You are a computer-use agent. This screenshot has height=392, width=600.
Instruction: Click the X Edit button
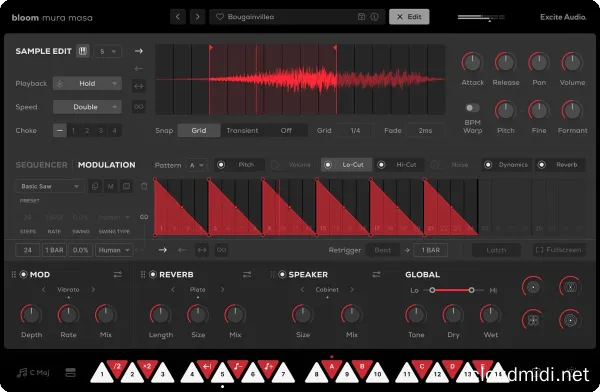[x=409, y=17]
